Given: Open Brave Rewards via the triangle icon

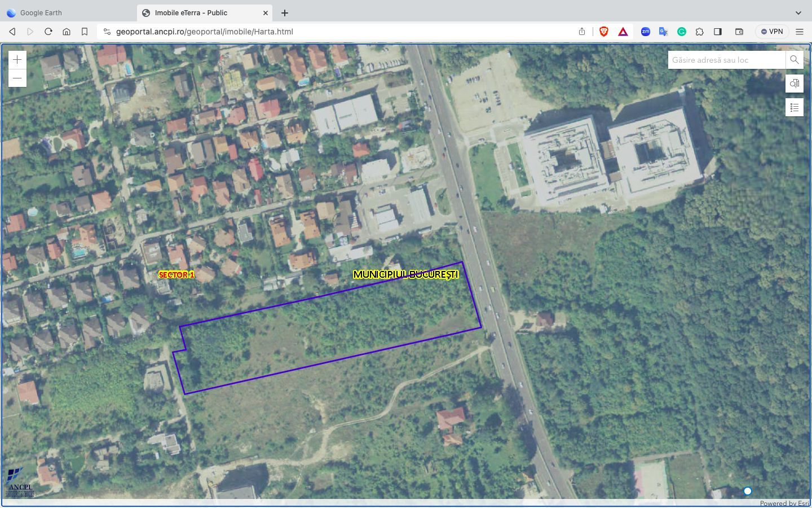Looking at the screenshot, I should [x=623, y=32].
